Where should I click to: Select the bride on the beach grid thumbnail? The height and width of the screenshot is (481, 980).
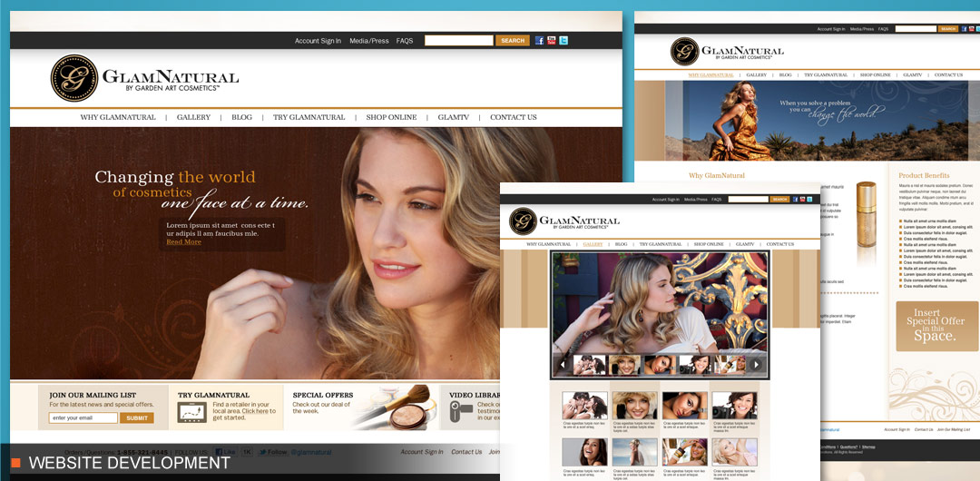(x=634, y=452)
